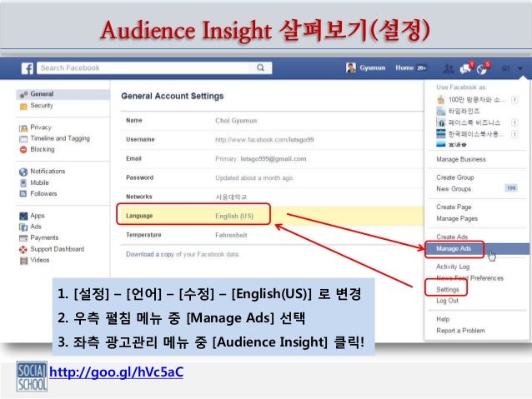Click the General settings gear icon
The width and height of the screenshot is (532, 399).
tap(23, 95)
